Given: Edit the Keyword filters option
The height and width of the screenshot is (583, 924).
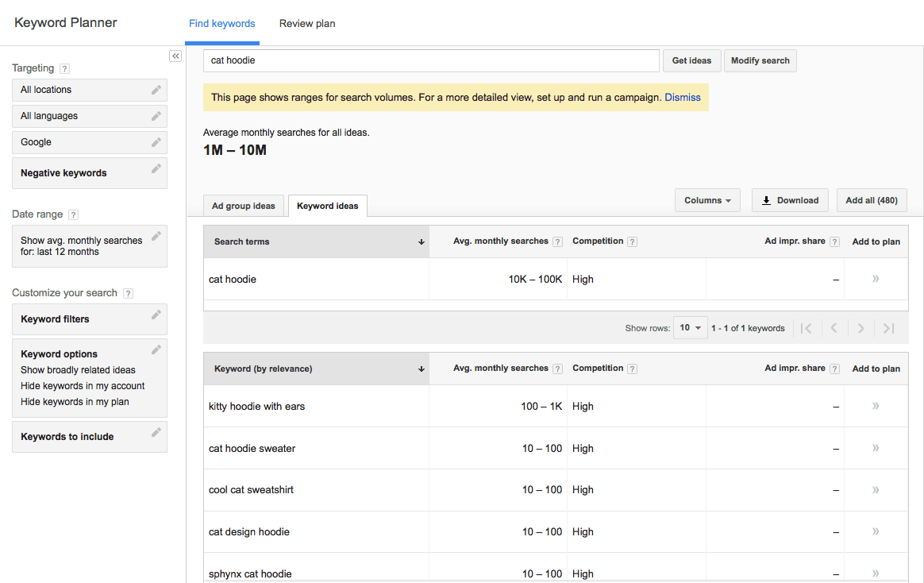Looking at the screenshot, I should 156,315.
